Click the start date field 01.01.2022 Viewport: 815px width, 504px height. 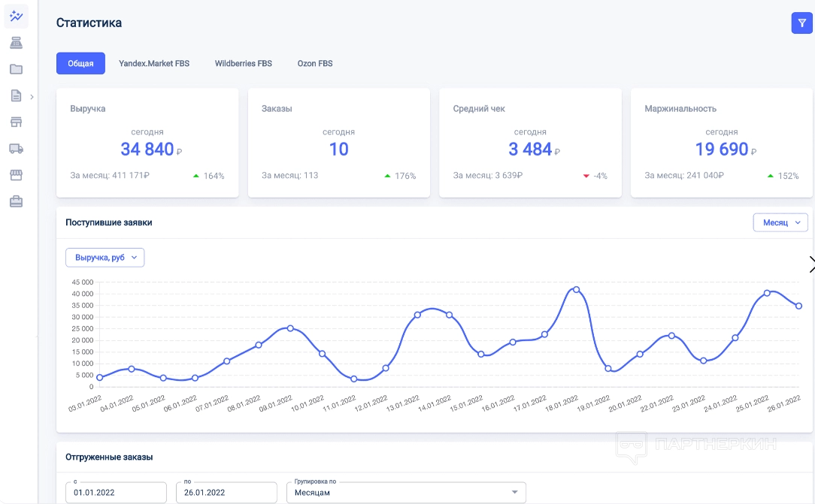tap(116, 493)
